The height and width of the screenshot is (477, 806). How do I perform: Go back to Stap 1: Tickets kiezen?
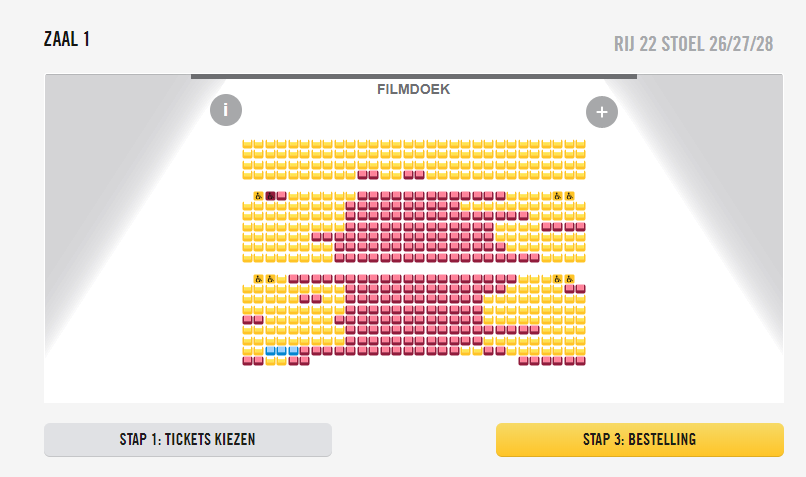pyautogui.click(x=188, y=440)
